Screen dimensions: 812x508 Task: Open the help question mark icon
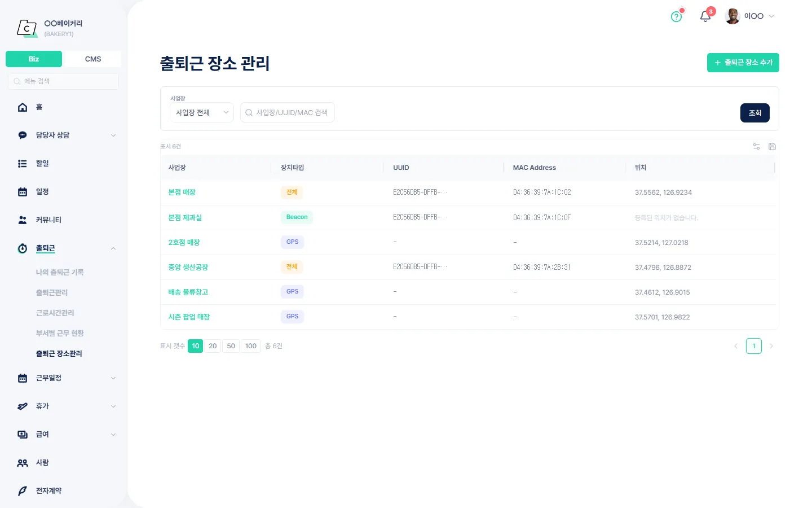[x=677, y=16]
